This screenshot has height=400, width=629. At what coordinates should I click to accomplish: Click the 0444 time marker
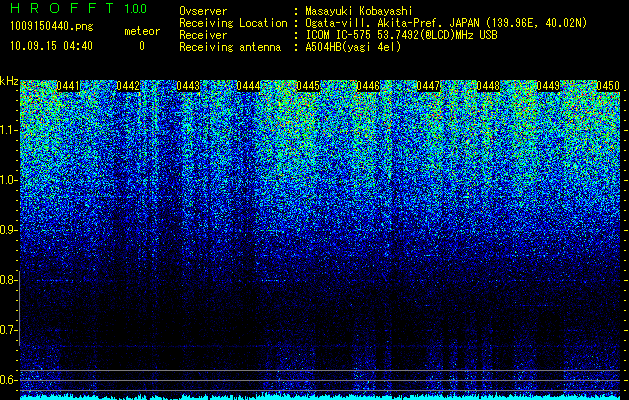tap(248, 86)
